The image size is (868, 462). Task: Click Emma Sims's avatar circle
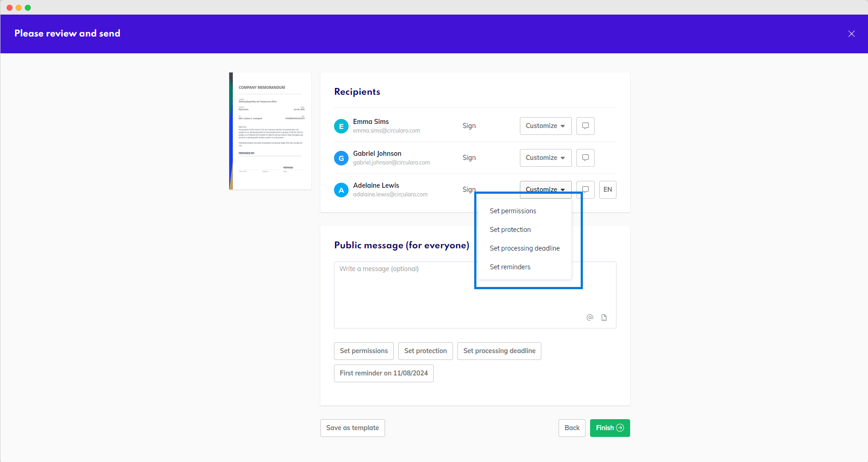click(x=341, y=126)
